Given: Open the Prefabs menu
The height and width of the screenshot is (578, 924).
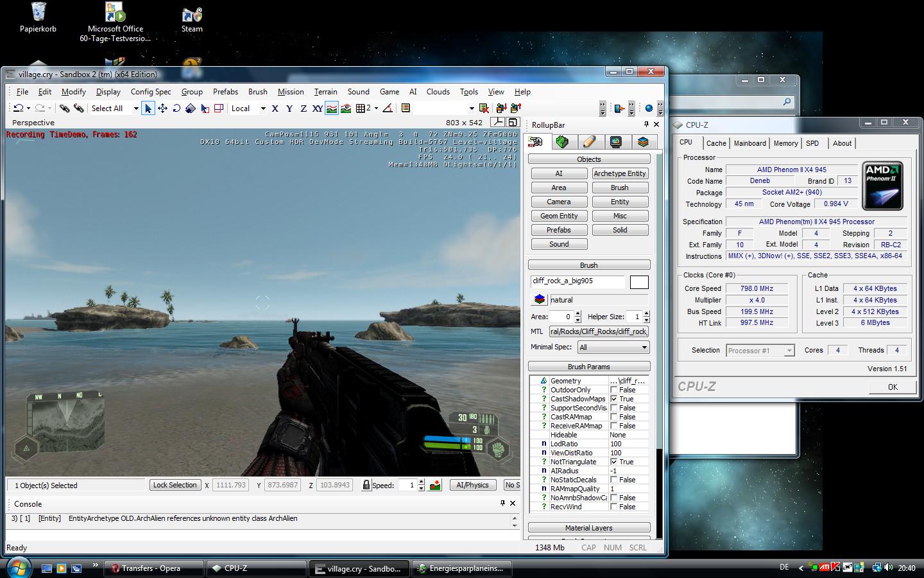Looking at the screenshot, I should coord(225,92).
